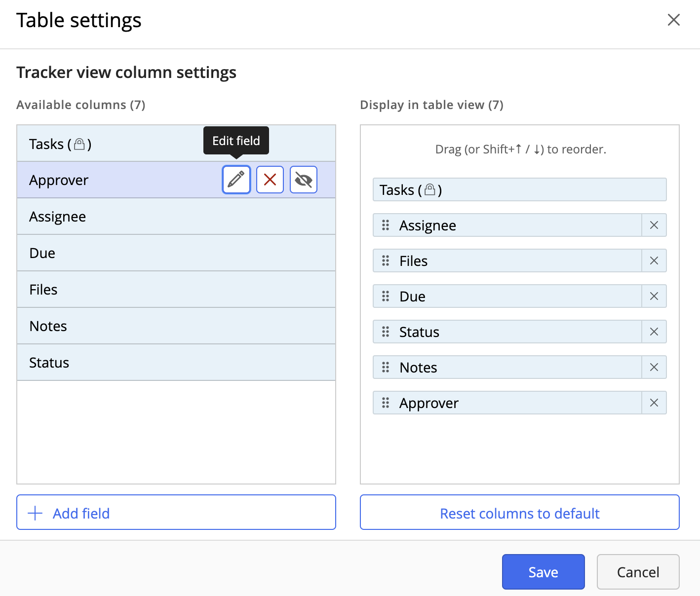The width and height of the screenshot is (700, 596).
Task: Remove Approver column from table view
Action: coord(654,403)
